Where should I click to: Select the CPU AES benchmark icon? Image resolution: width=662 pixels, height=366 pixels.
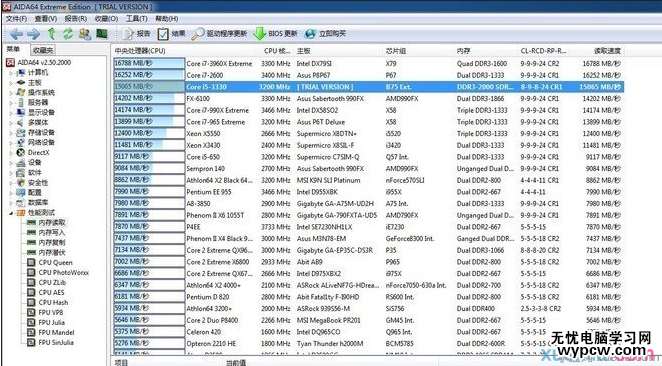pyautogui.click(x=31, y=292)
